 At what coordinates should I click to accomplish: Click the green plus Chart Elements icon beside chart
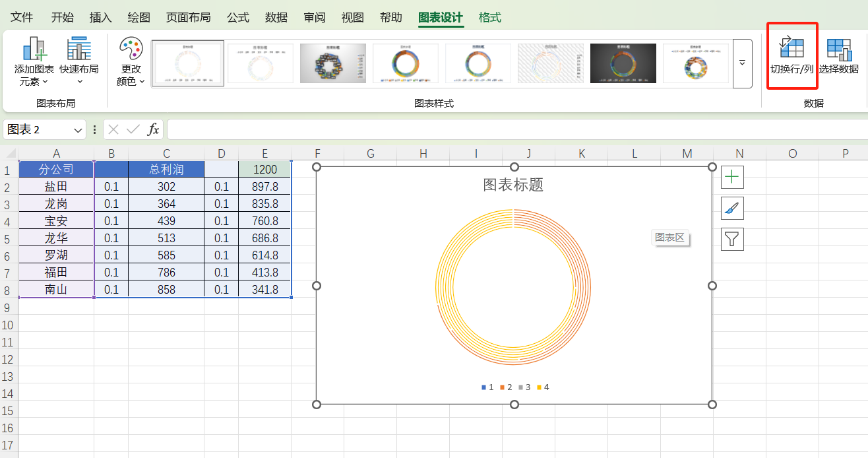(x=732, y=176)
